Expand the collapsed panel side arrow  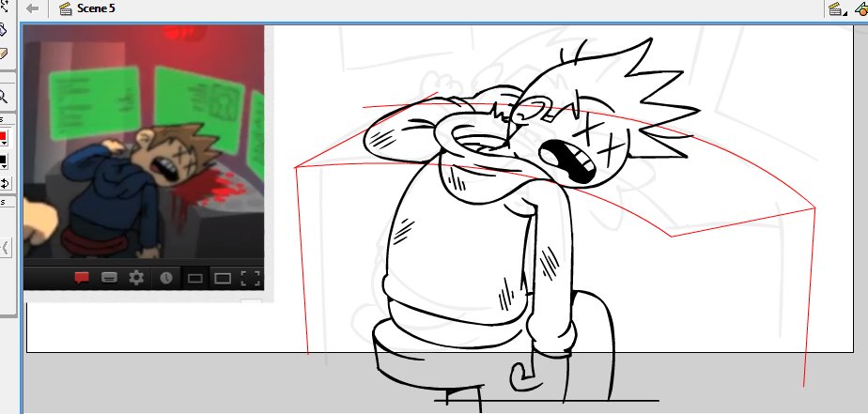click(5, 248)
